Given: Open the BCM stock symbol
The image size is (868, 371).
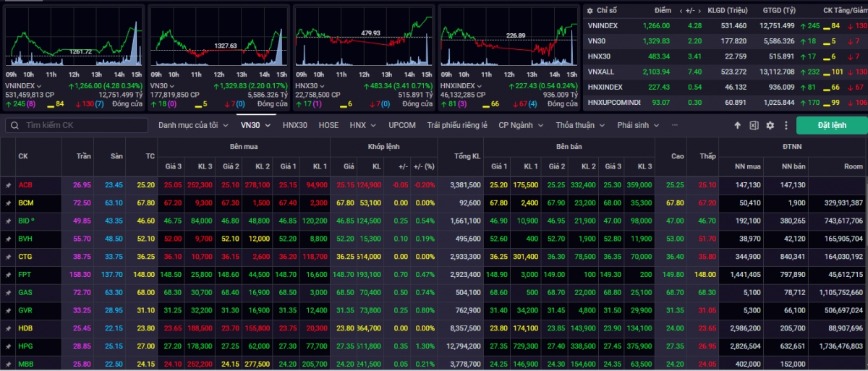Looking at the screenshot, I should pyautogui.click(x=26, y=203).
